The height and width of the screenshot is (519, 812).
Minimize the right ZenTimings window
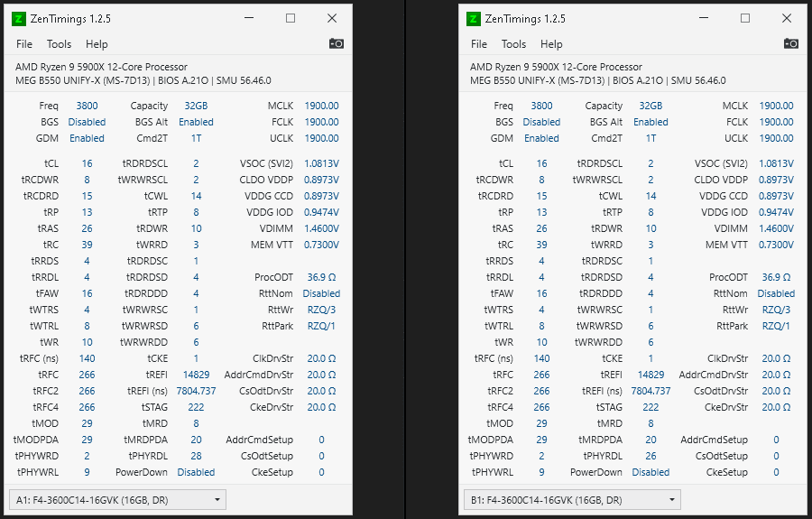pos(704,18)
